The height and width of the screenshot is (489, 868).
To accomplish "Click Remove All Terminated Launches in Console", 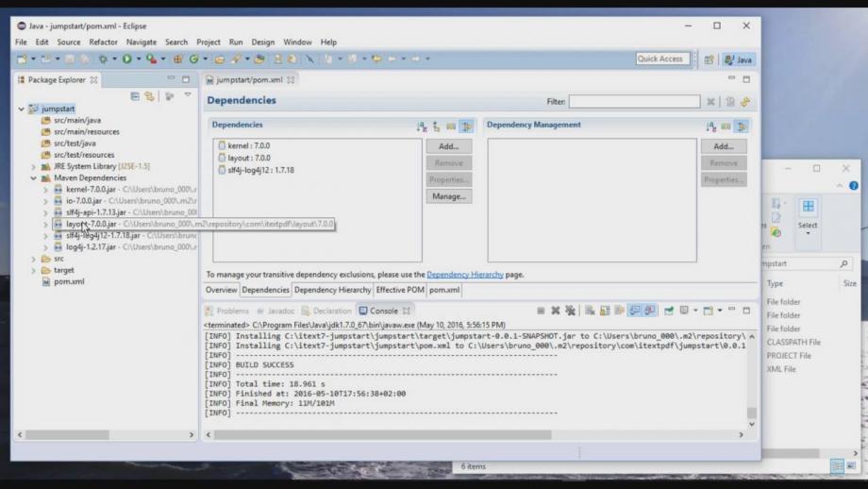I will click(x=571, y=310).
